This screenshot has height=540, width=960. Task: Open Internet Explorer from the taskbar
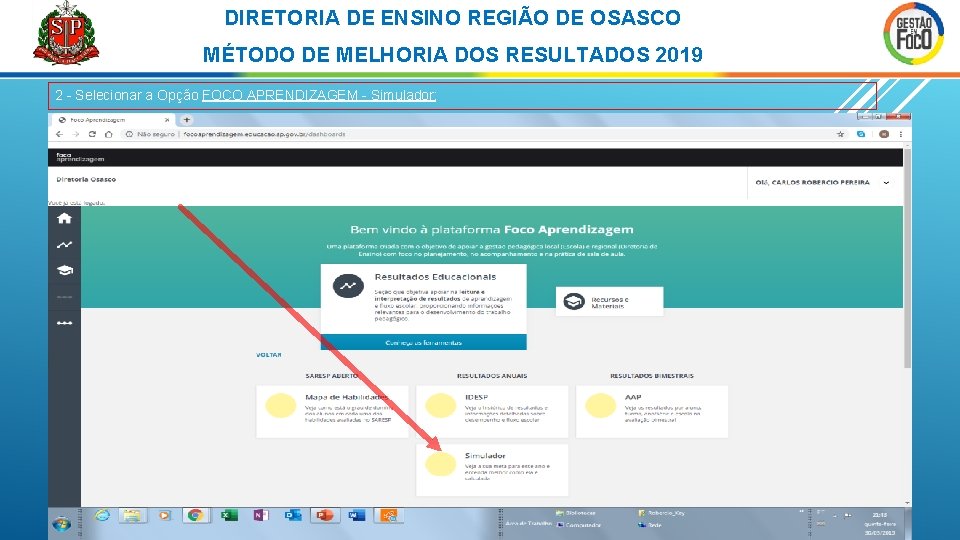coord(102,516)
